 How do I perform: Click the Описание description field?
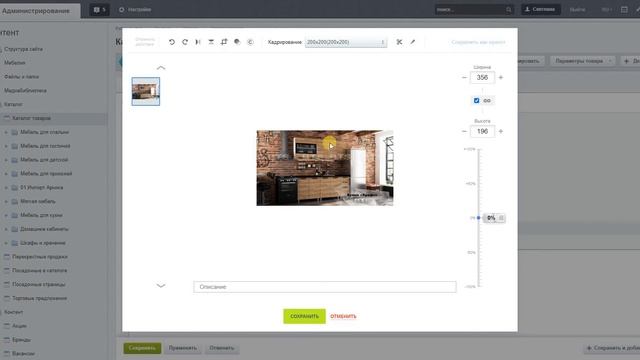coord(325,287)
